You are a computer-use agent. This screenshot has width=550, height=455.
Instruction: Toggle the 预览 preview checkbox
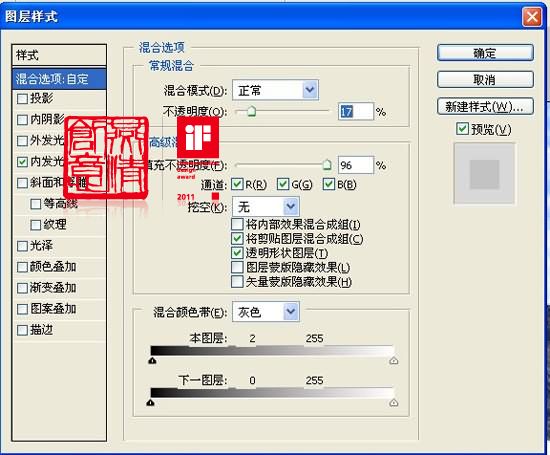coord(462,129)
